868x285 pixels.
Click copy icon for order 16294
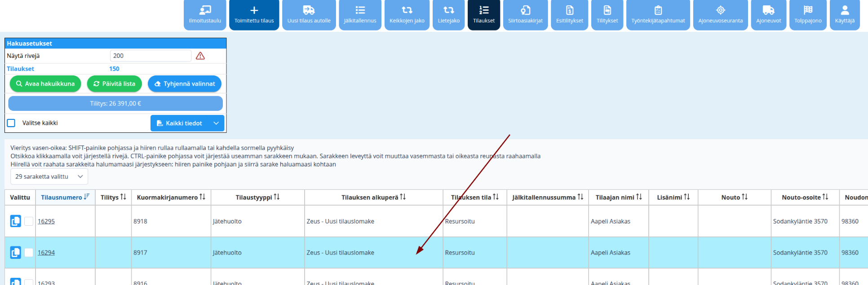(x=16, y=253)
